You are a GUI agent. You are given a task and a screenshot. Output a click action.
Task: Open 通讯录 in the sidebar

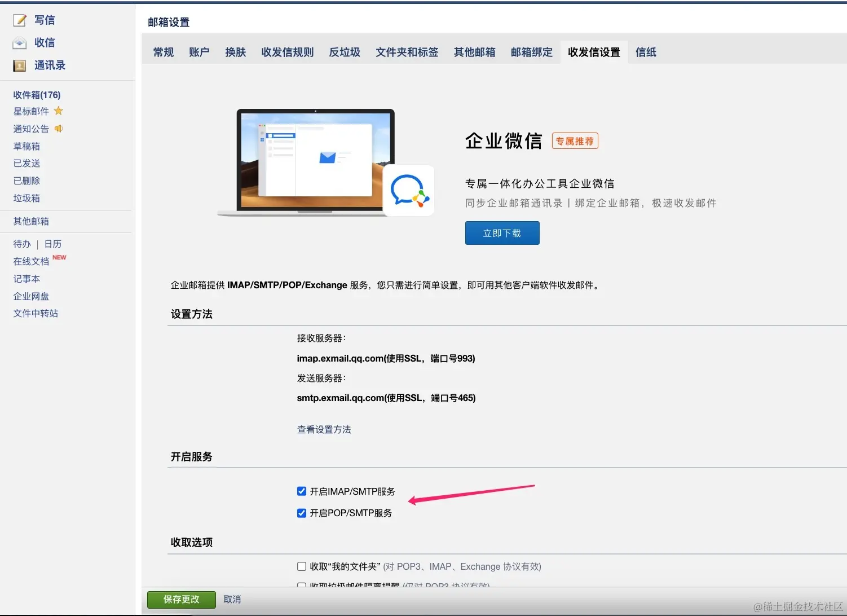pos(50,65)
